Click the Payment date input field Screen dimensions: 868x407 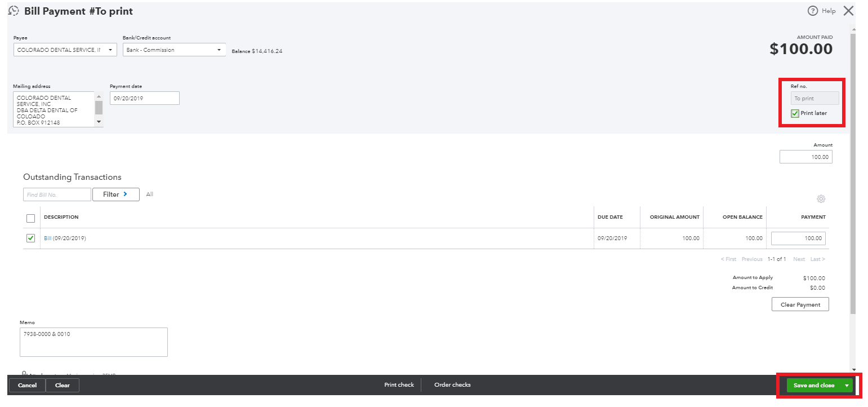[x=145, y=98]
